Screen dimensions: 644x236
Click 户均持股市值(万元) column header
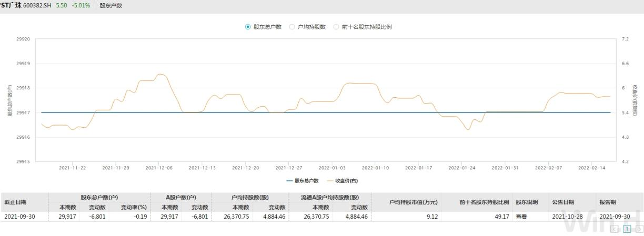[x=406, y=202]
